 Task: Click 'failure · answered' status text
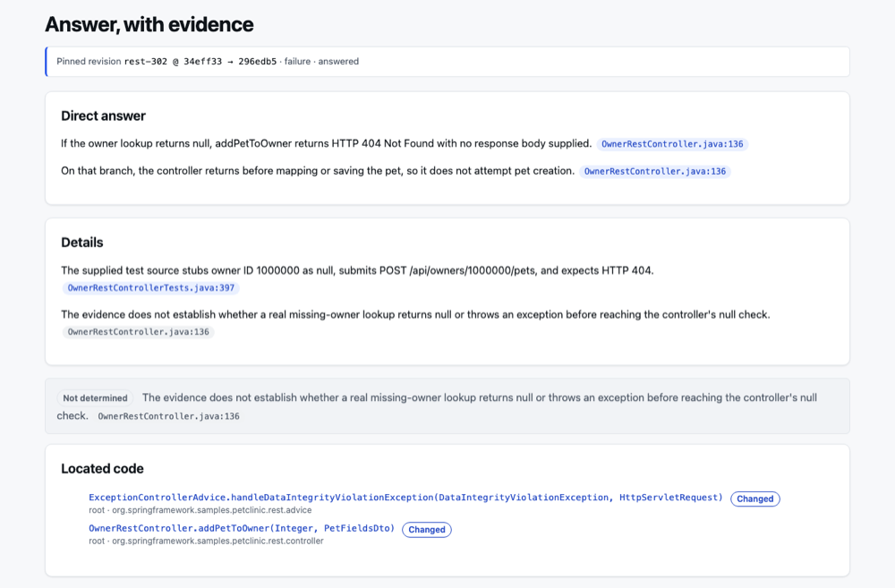pos(321,61)
